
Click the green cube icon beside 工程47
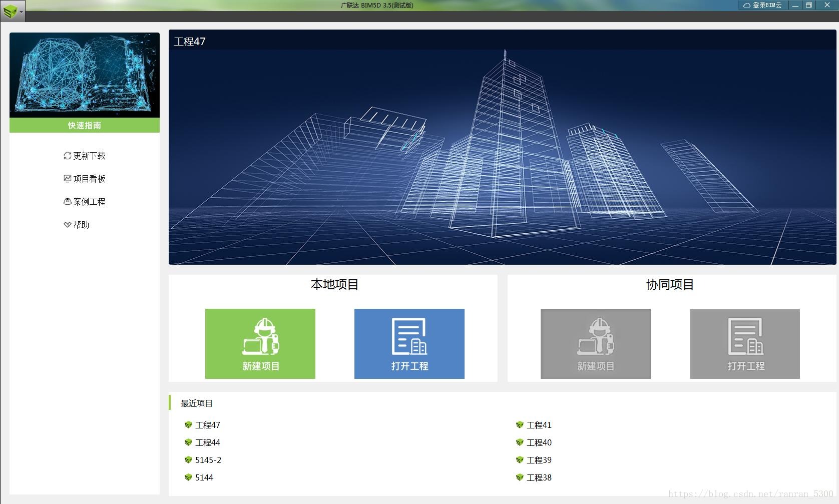188,425
